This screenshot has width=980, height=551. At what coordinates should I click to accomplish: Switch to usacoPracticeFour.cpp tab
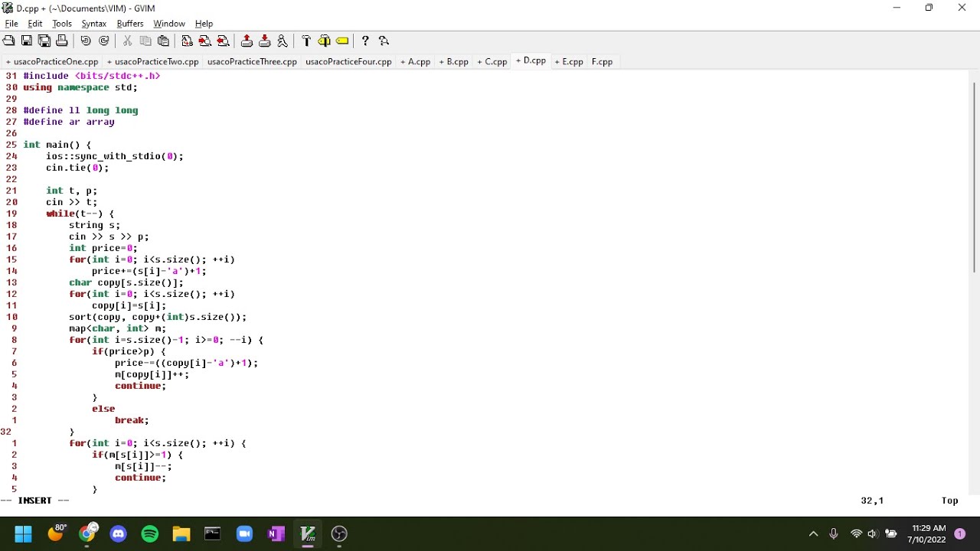(x=348, y=61)
